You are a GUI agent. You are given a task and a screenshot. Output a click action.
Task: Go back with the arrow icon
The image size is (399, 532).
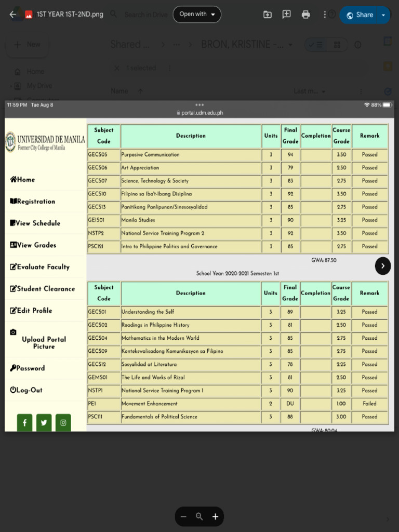click(13, 15)
